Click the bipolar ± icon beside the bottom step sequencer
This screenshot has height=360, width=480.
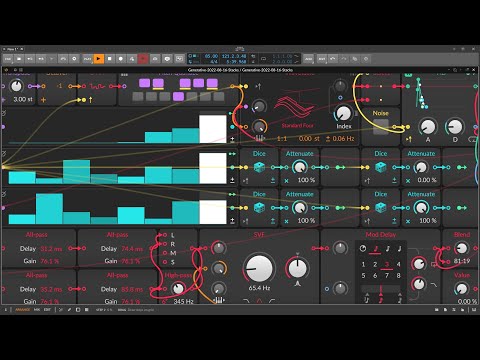pos(232,221)
